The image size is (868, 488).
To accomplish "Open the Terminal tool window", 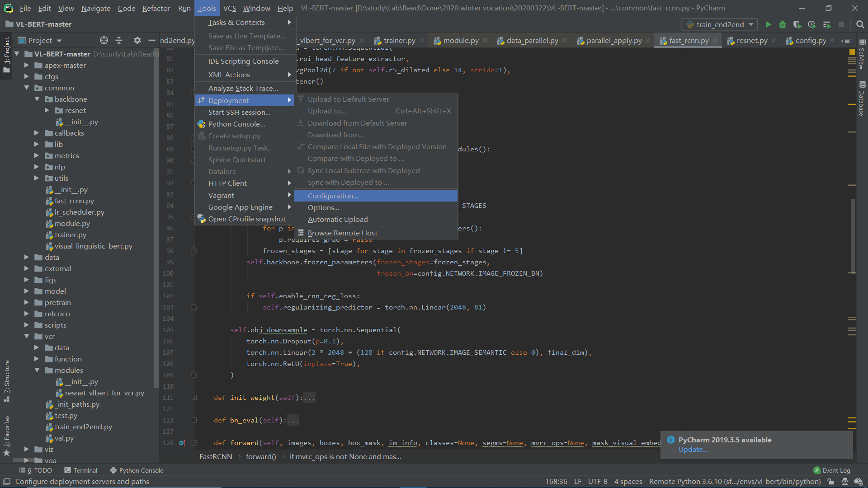I will [81, 470].
